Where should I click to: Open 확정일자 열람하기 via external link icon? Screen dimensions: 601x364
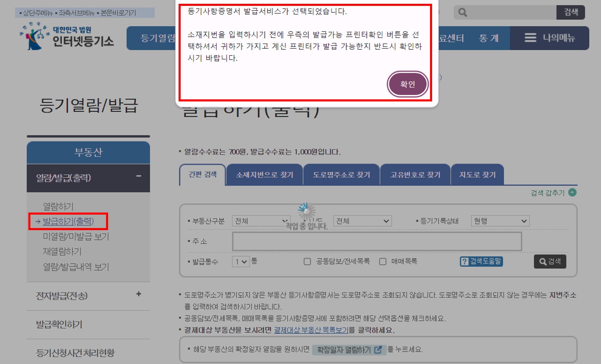pyautogui.click(x=378, y=350)
